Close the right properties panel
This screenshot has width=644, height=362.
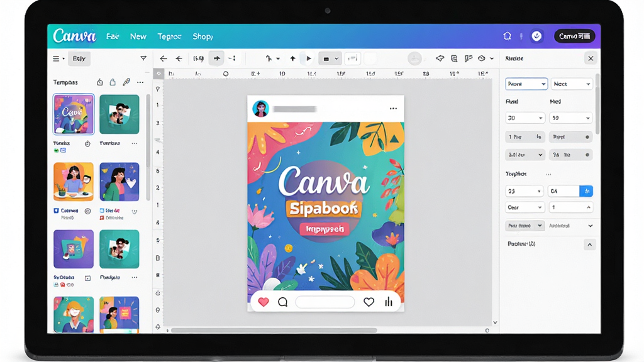591,58
